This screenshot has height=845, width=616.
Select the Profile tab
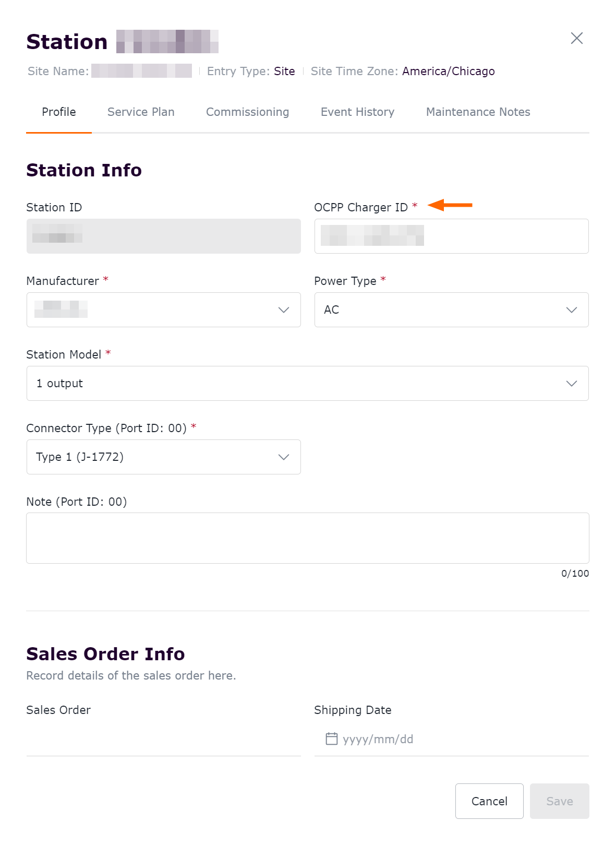coord(59,112)
